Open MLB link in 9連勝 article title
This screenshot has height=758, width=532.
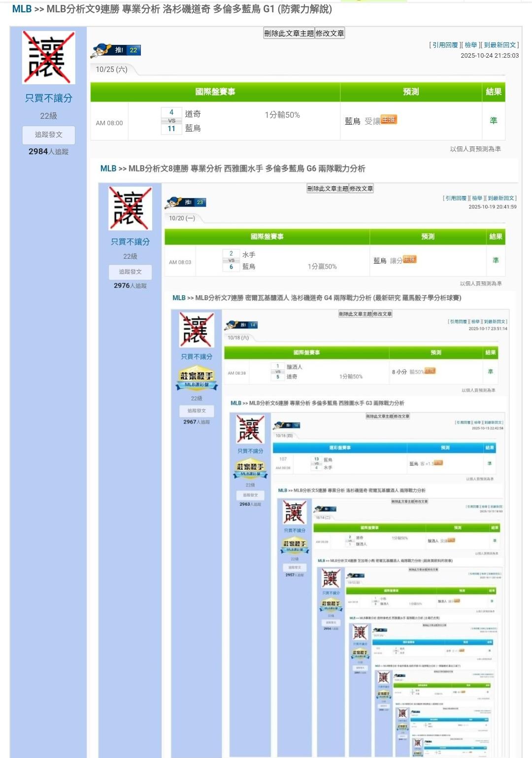[x=22, y=9]
